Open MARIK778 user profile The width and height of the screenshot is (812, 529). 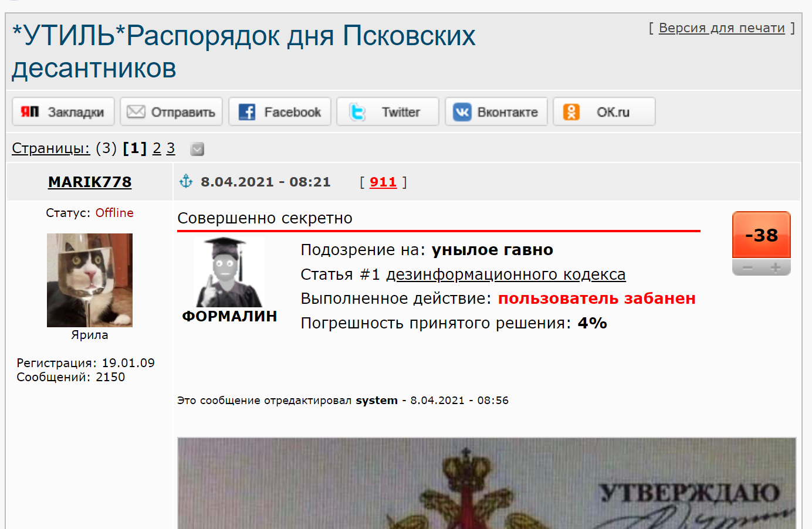coord(90,182)
